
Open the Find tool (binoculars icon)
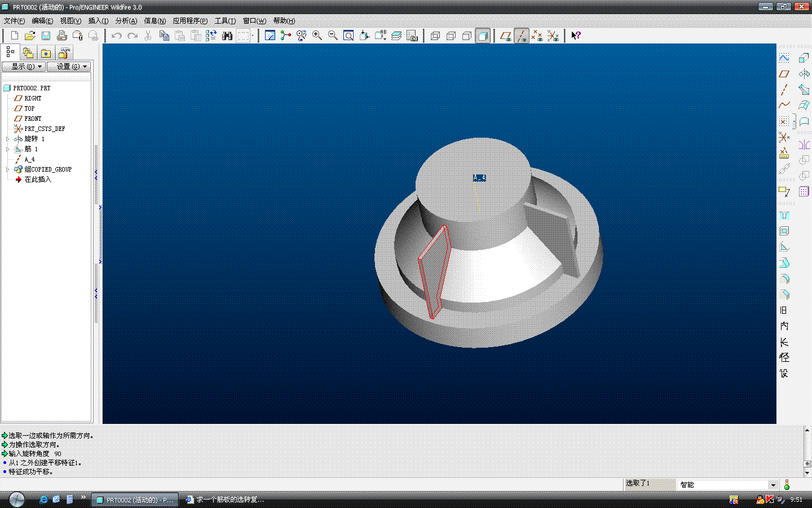(x=227, y=36)
